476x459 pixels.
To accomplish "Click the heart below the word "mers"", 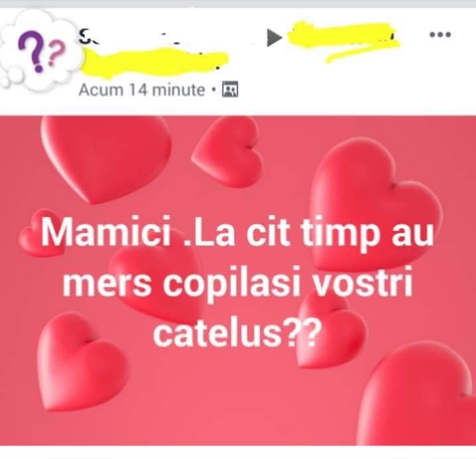I will click(82, 361).
